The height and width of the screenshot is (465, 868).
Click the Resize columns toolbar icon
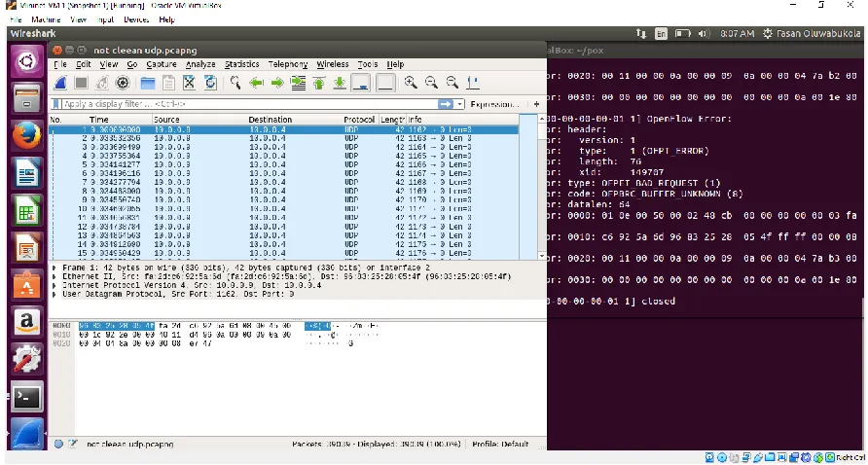coord(473,83)
